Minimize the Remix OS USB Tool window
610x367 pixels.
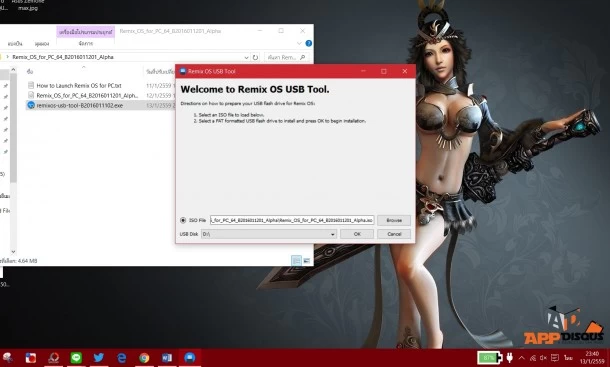pos(363,71)
